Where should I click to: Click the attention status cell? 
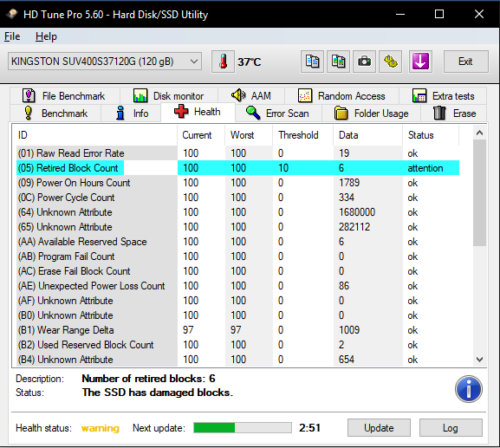[425, 168]
